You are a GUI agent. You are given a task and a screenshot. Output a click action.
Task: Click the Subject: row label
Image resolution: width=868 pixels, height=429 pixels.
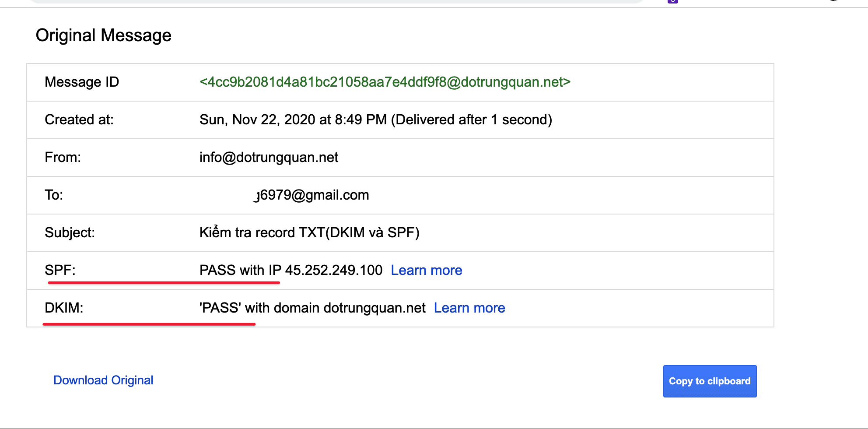pyautogui.click(x=70, y=232)
